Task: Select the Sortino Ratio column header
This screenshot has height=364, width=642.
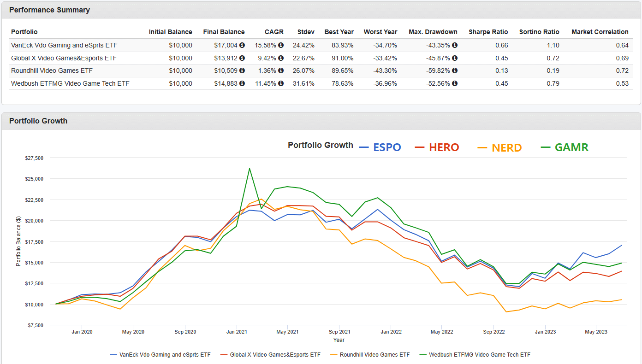Action: [x=539, y=32]
